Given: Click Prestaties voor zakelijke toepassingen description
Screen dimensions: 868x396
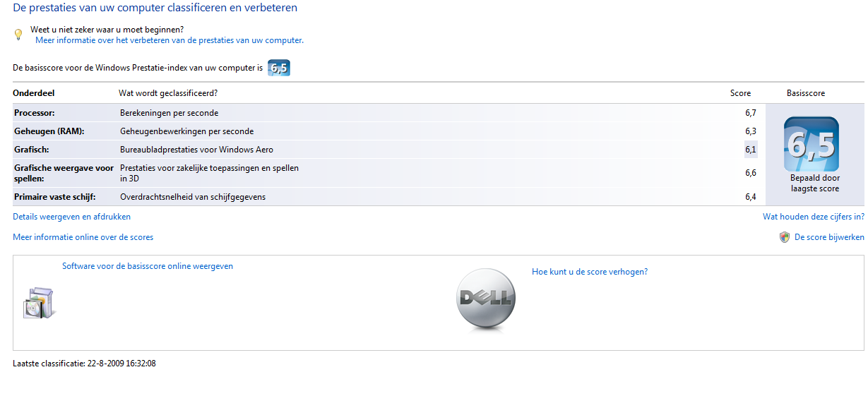Looking at the screenshot, I should pyautogui.click(x=209, y=174).
